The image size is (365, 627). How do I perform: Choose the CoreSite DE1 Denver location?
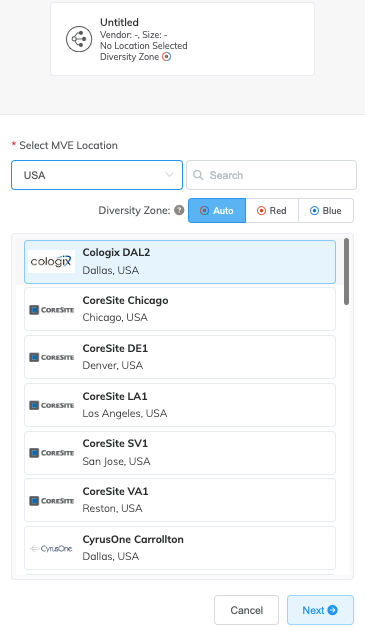(180, 357)
